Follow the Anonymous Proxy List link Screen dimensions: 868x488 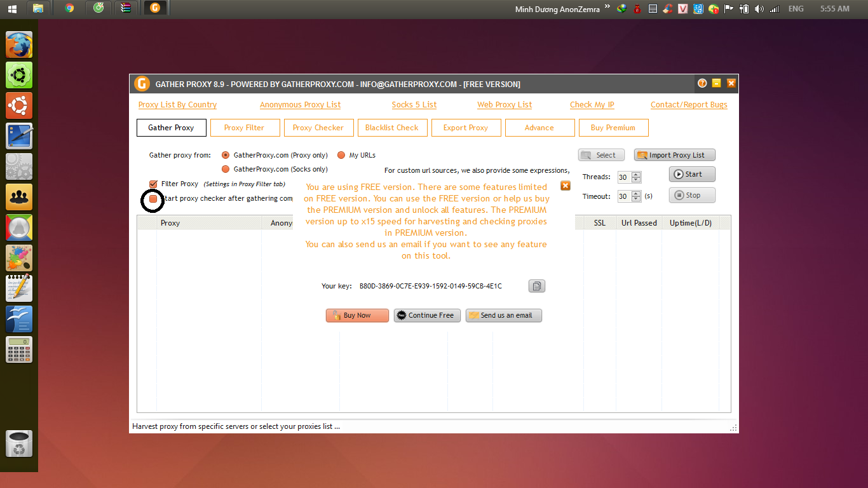pyautogui.click(x=301, y=105)
